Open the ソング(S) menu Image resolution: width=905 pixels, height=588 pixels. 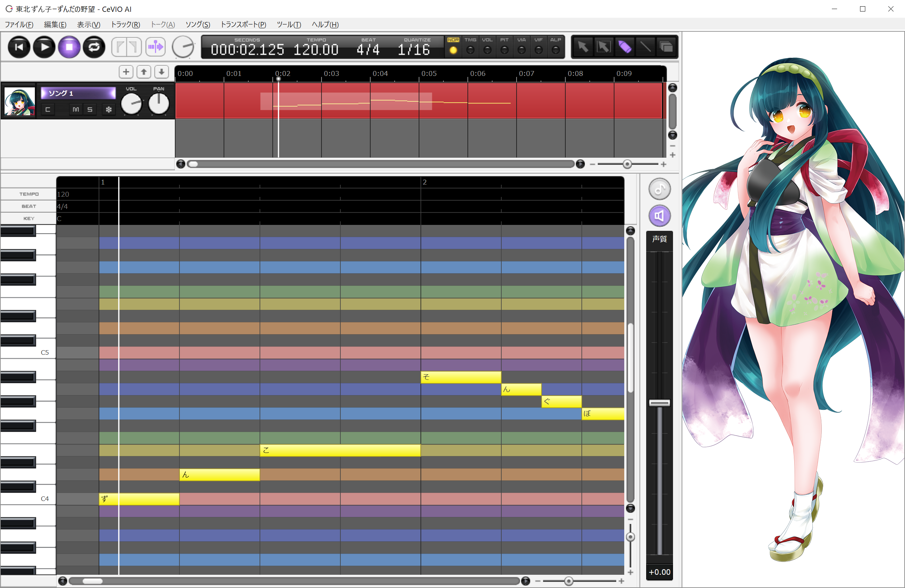(198, 25)
